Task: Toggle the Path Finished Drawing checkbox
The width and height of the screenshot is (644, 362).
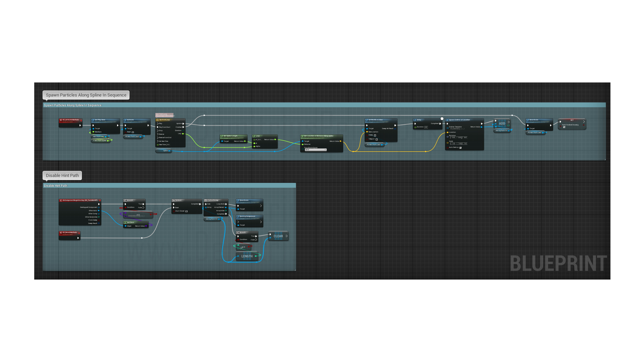Action: pos(564,127)
